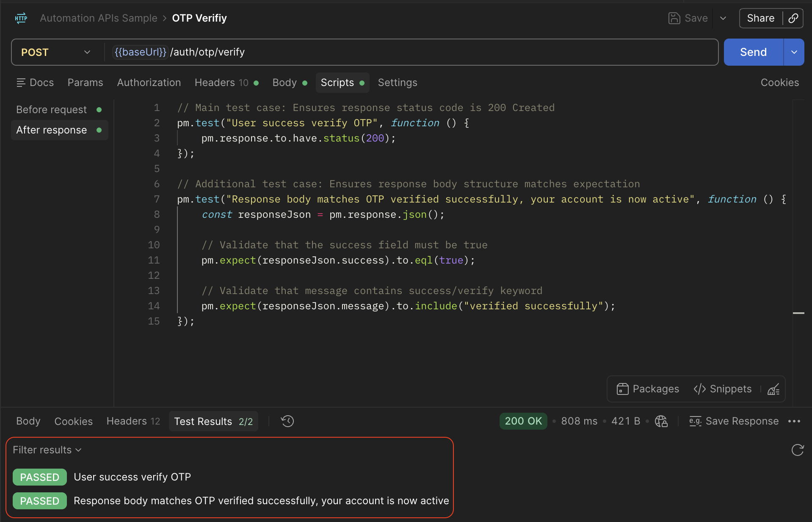
Task: Open the Snippets code brackets icon
Action: click(699, 389)
